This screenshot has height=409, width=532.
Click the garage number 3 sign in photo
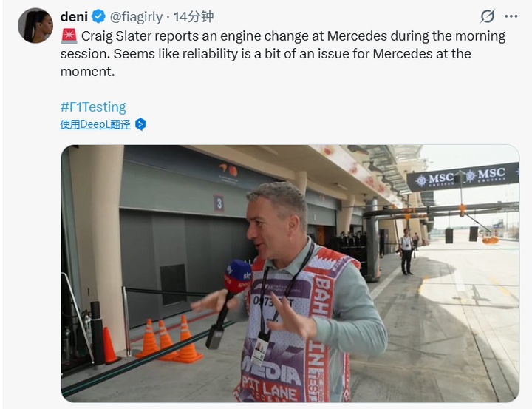(219, 203)
